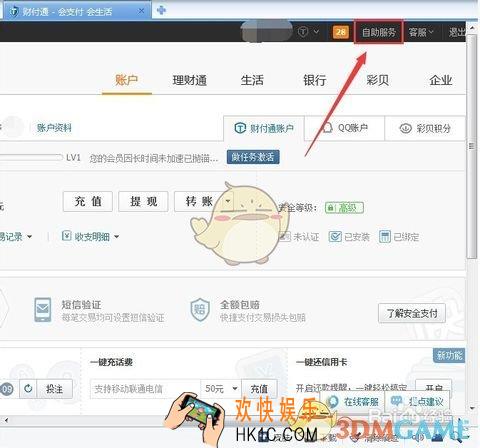The image size is (480, 448).
Task: Click the 做任务激活 button
Action: coord(253,157)
